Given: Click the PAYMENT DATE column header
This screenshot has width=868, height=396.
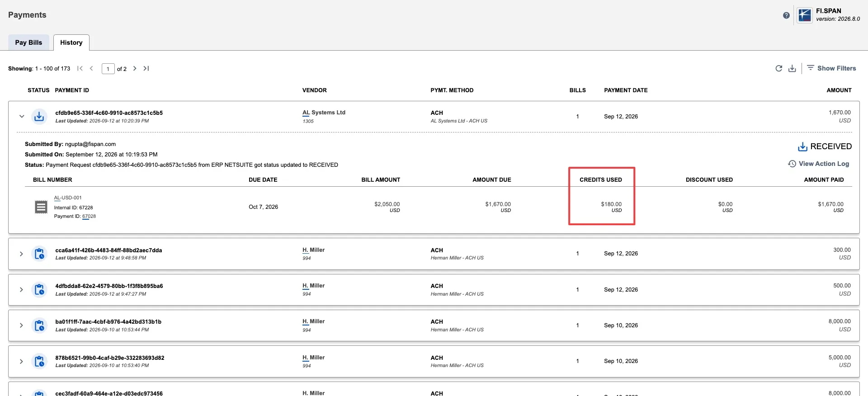Looking at the screenshot, I should (x=626, y=90).
